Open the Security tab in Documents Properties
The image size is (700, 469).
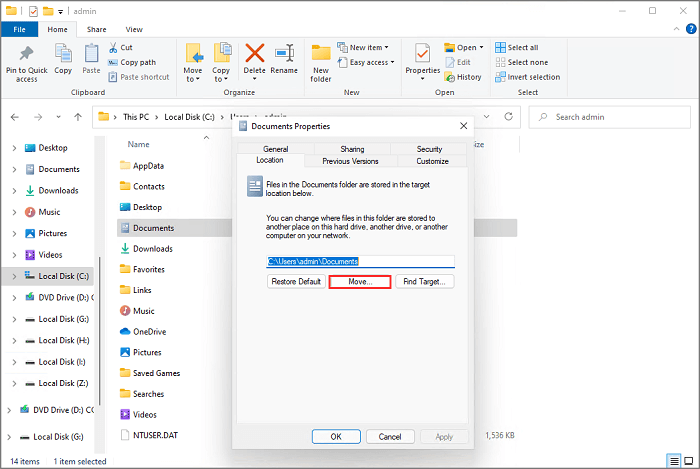pos(429,149)
